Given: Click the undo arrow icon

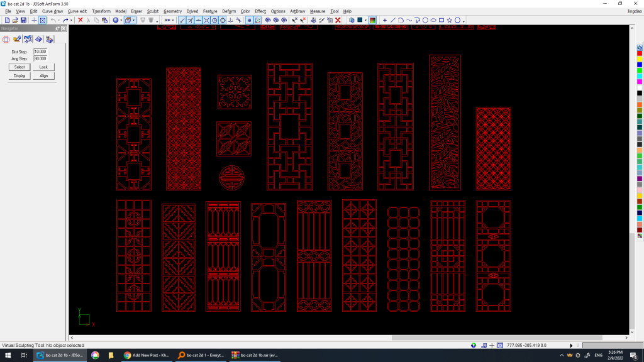Looking at the screenshot, I should (x=53, y=20).
